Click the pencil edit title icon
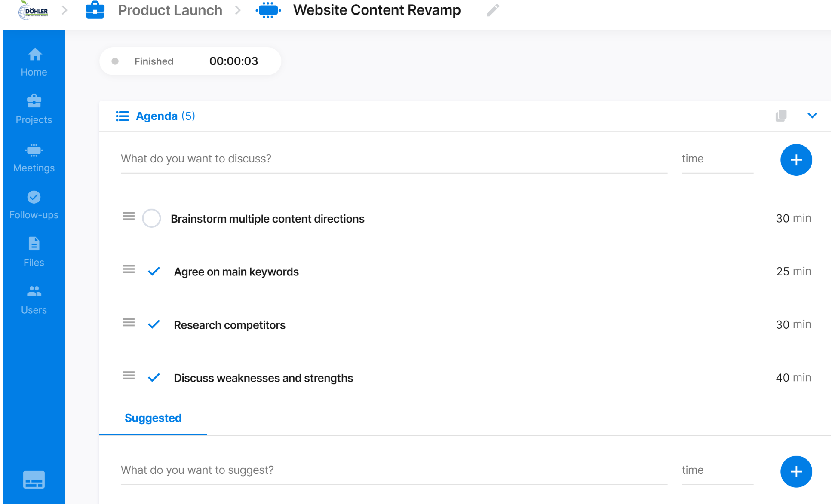 click(493, 10)
